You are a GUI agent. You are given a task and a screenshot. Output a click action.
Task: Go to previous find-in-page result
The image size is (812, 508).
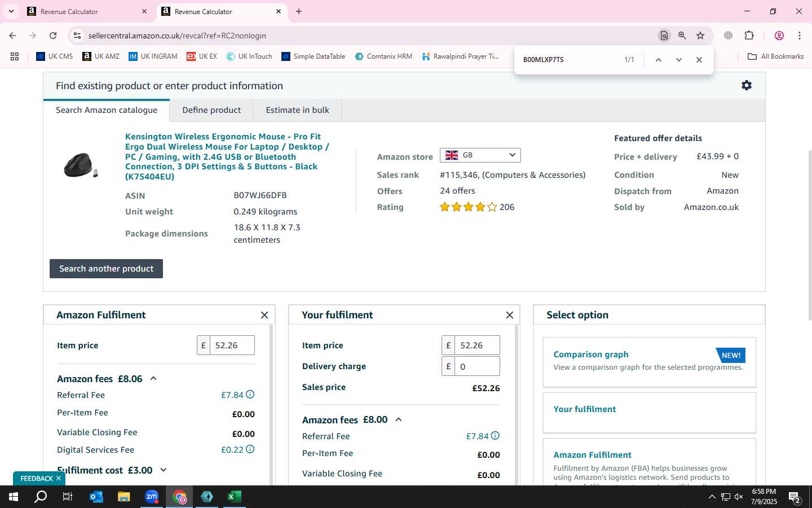tap(658, 60)
